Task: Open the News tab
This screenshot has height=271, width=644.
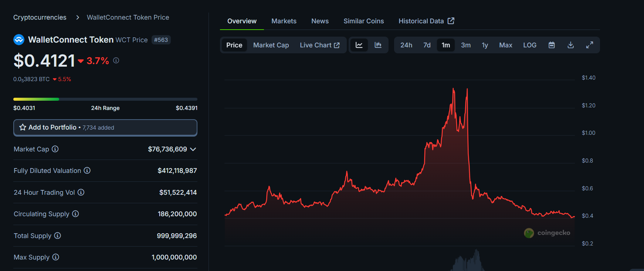Action: (320, 21)
